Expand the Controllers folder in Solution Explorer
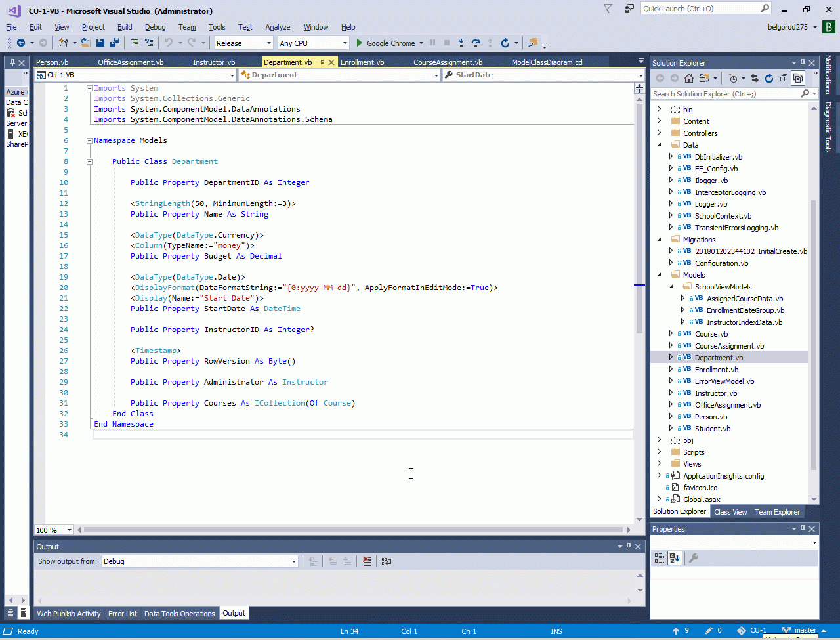This screenshot has height=640, width=840. pos(660,133)
